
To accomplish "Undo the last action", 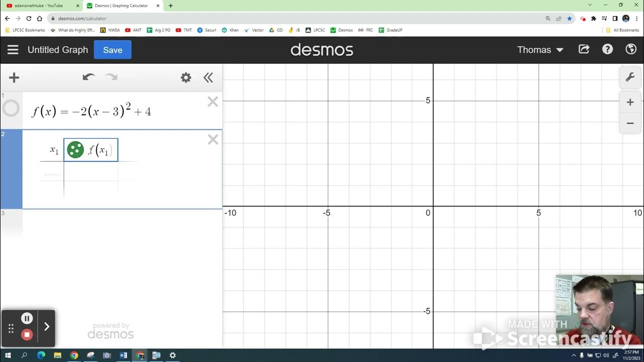I will (x=89, y=77).
